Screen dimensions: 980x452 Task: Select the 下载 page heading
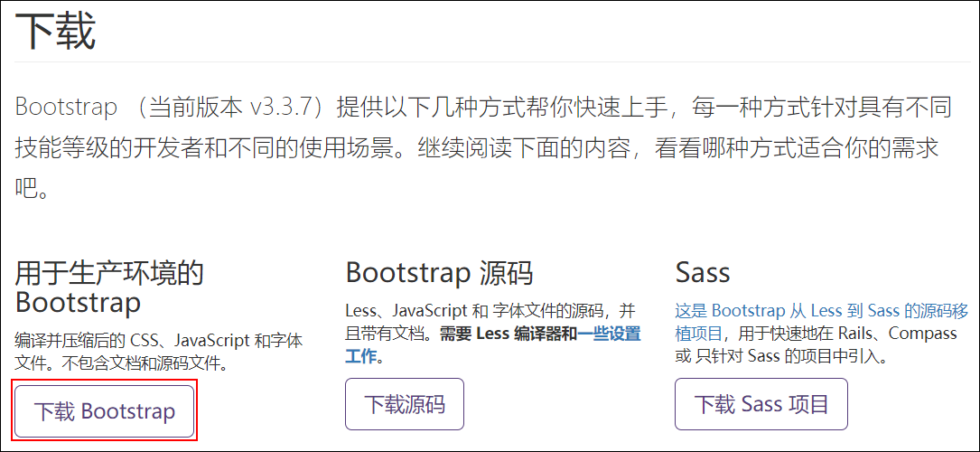[x=55, y=32]
